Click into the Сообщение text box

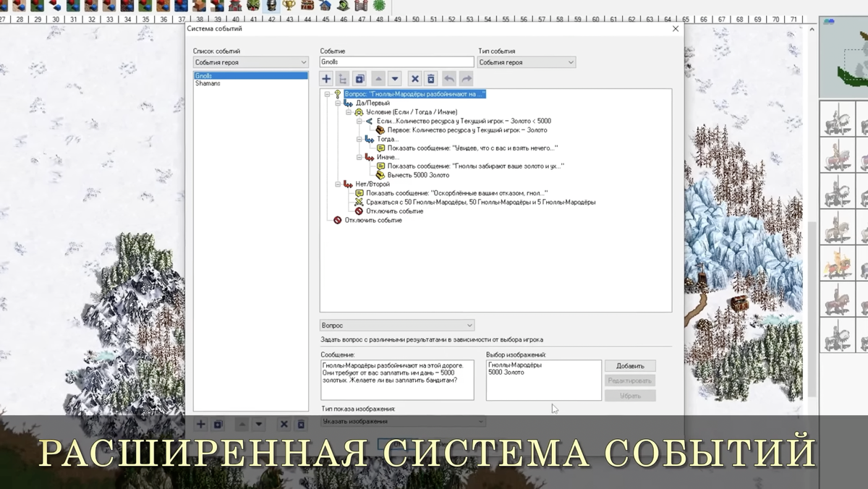(x=397, y=380)
